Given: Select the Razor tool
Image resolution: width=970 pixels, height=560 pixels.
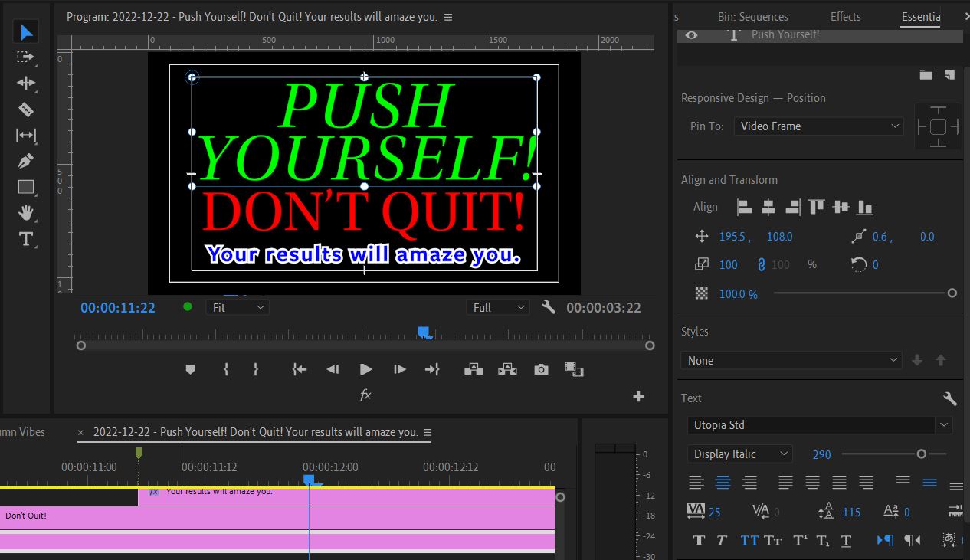Looking at the screenshot, I should pyautogui.click(x=26, y=110).
